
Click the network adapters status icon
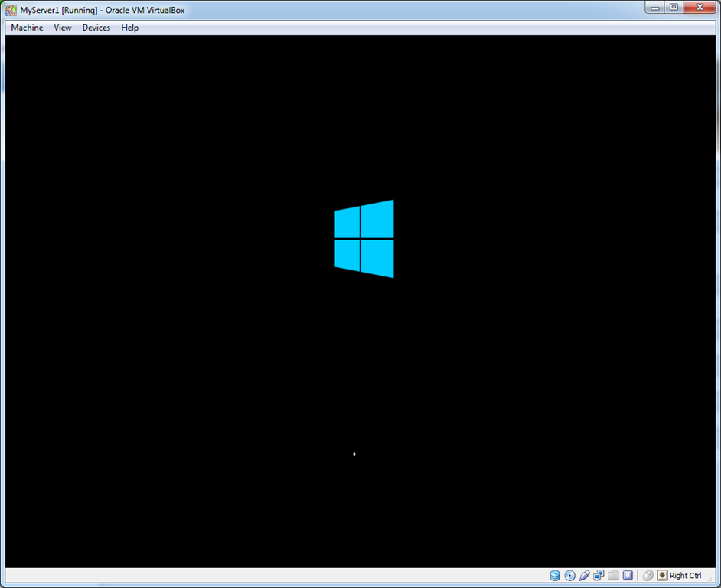click(599, 575)
